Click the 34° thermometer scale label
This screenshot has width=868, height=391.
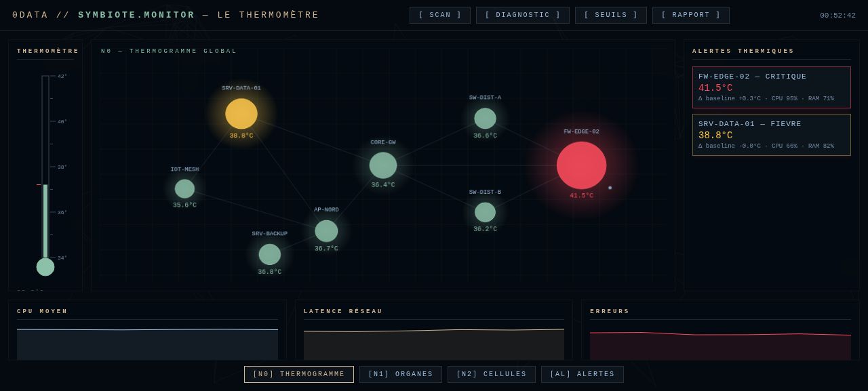point(62,258)
